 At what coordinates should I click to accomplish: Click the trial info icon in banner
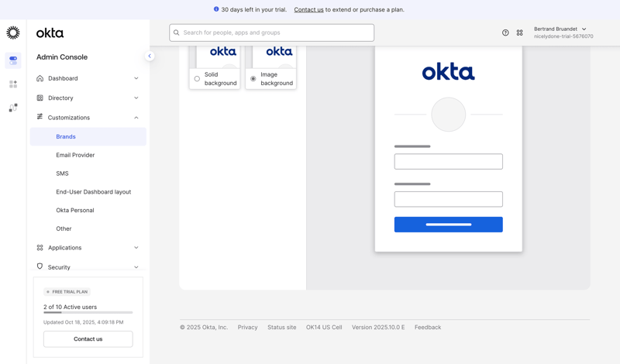tap(216, 9)
